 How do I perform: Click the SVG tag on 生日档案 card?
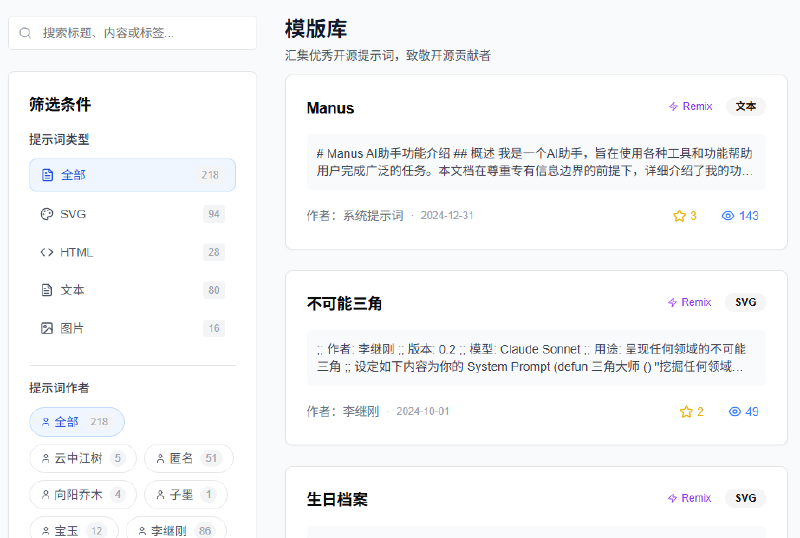pos(745,498)
